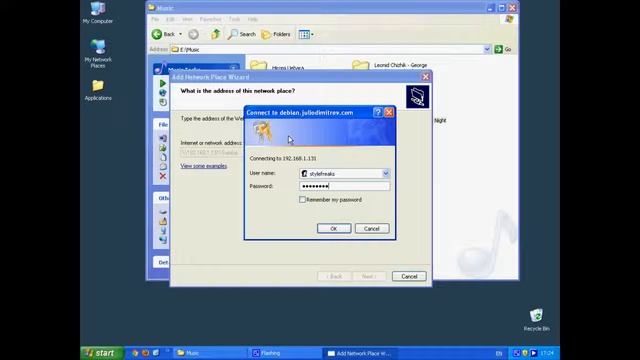The height and width of the screenshot is (360, 640).
Task: Click the yellow shield tray icon
Action: [525, 353]
